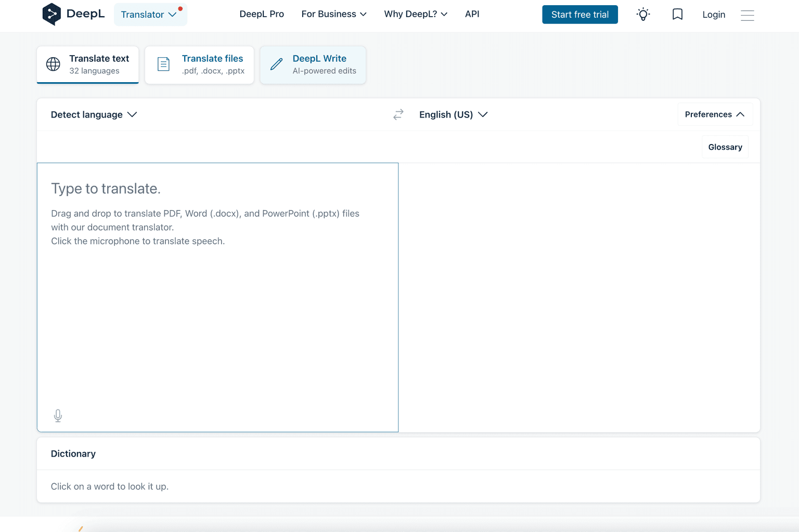Select the Translate text tab
Viewport: 799px width, 532px height.
point(87,64)
